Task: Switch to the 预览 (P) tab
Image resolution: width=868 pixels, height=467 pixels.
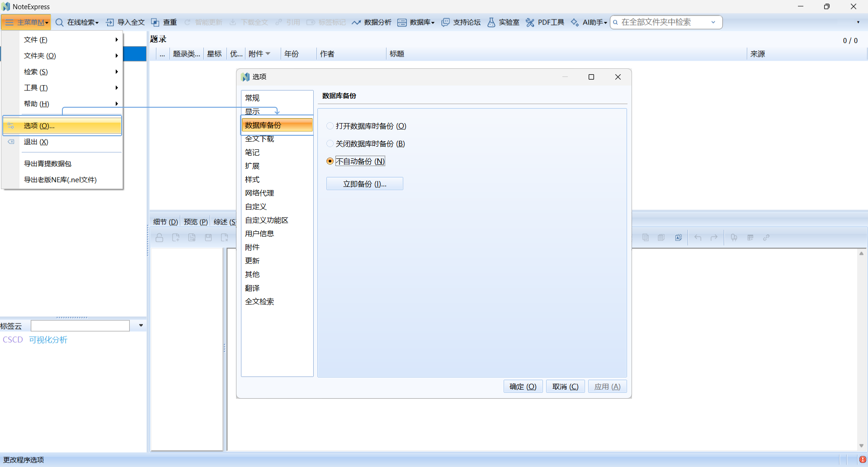Action: click(196, 222)
